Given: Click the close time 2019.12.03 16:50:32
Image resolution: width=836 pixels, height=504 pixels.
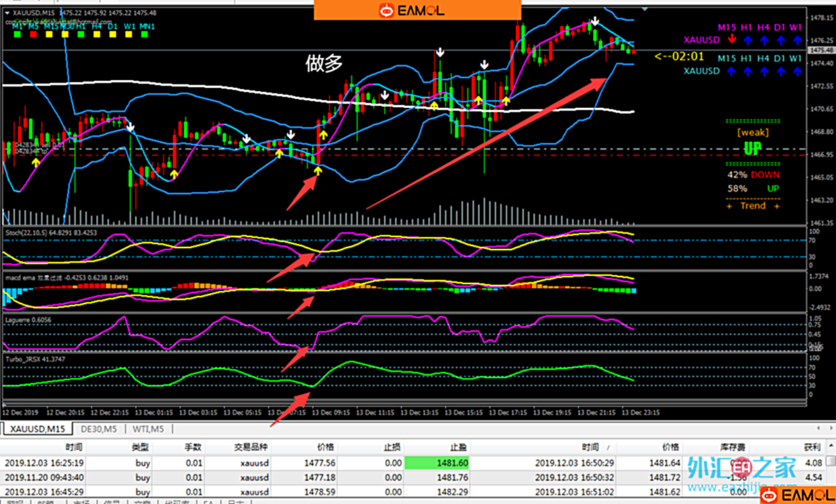Looking at the screenshot, I should (x=575, y=477).
